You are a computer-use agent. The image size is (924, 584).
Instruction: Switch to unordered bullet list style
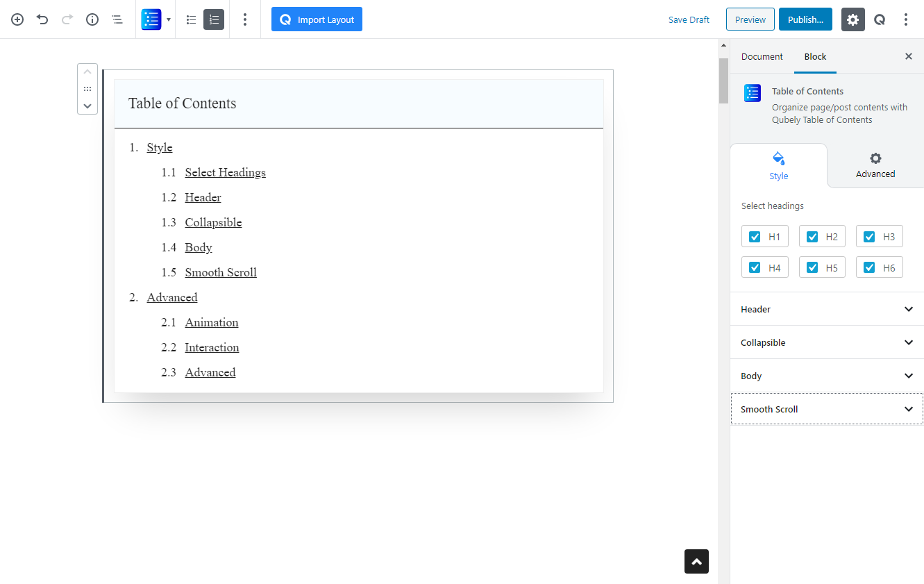pyautogui.click(x=192, y=19)
